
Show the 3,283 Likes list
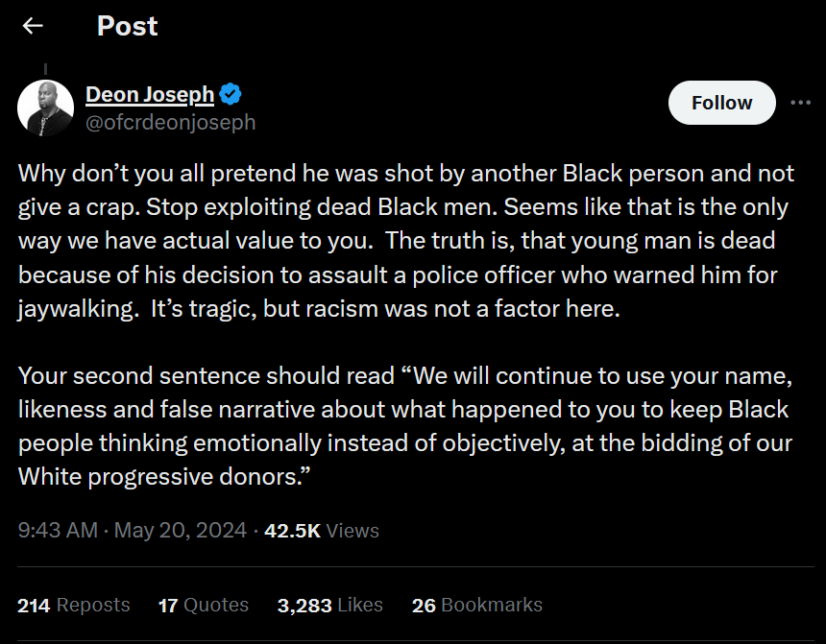[x=329, y=605]
